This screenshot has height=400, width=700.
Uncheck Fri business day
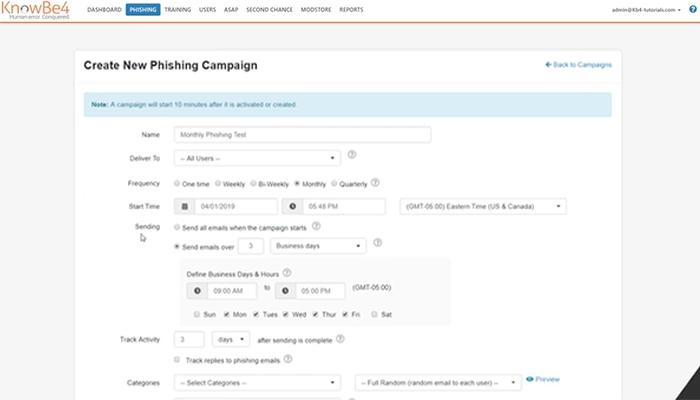(345, 314)
